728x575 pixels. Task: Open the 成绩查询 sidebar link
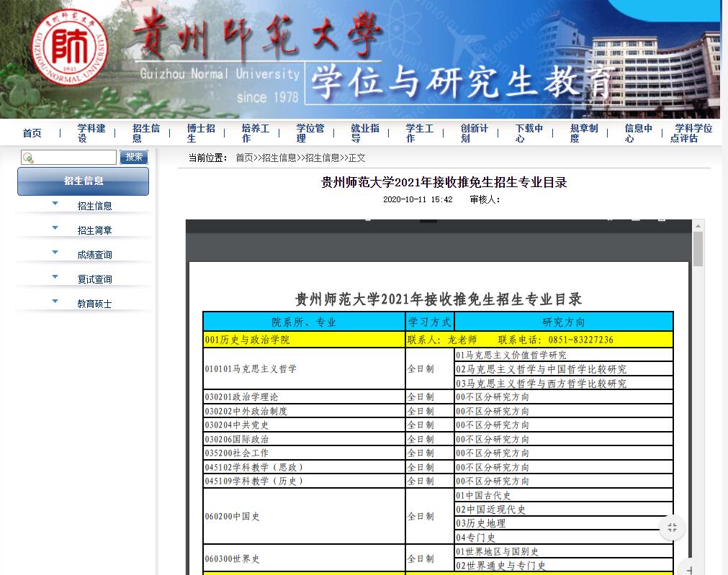click(95, 255)
